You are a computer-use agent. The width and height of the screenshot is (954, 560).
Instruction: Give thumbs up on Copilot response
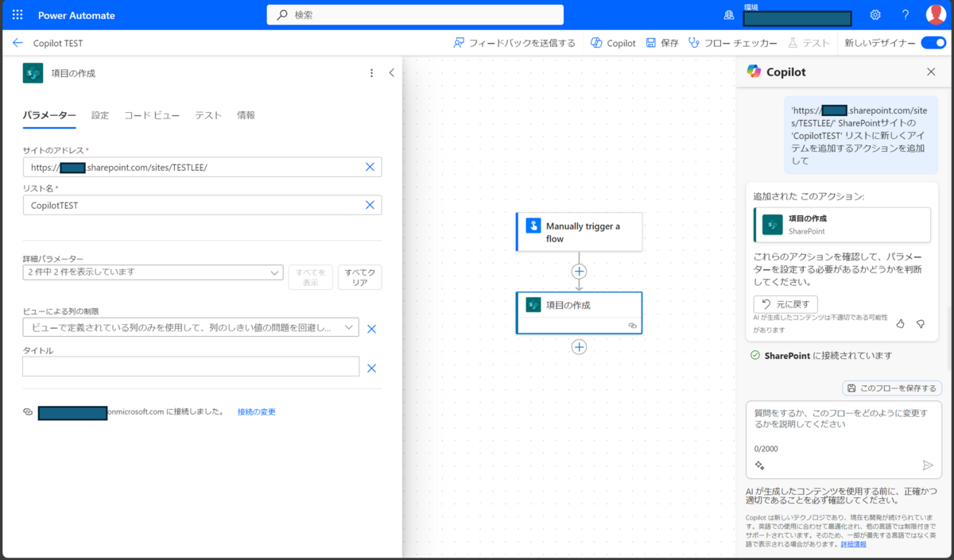point(901,323)
